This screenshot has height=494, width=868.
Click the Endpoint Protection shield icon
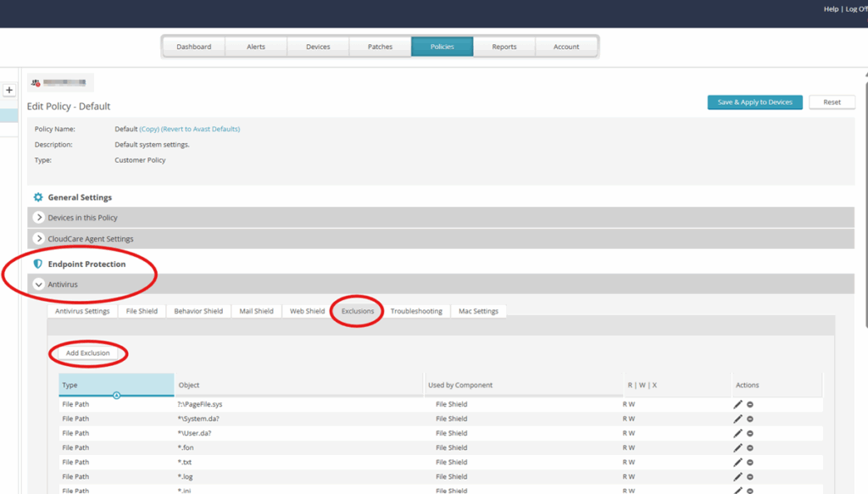(x=37, y=264)
